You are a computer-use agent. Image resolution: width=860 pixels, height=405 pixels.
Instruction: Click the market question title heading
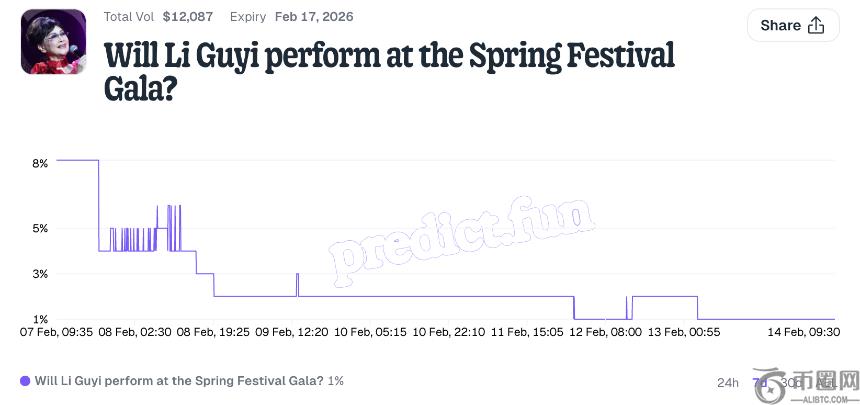click(x=390, y=71)
